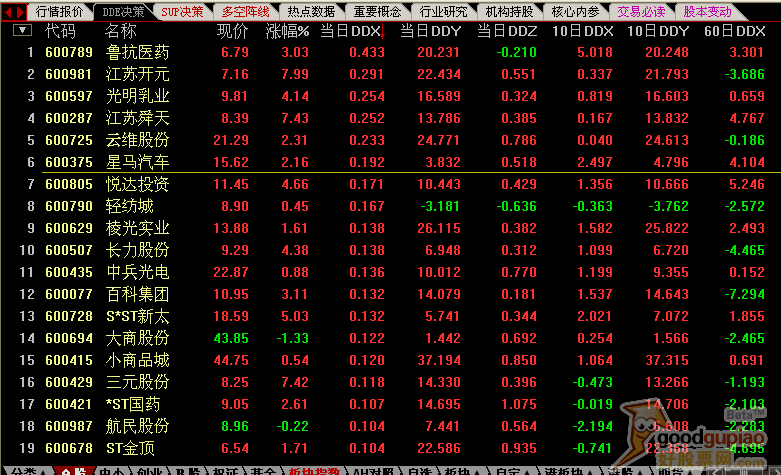Select the 棱光实业 stock name

coord(137,228)
